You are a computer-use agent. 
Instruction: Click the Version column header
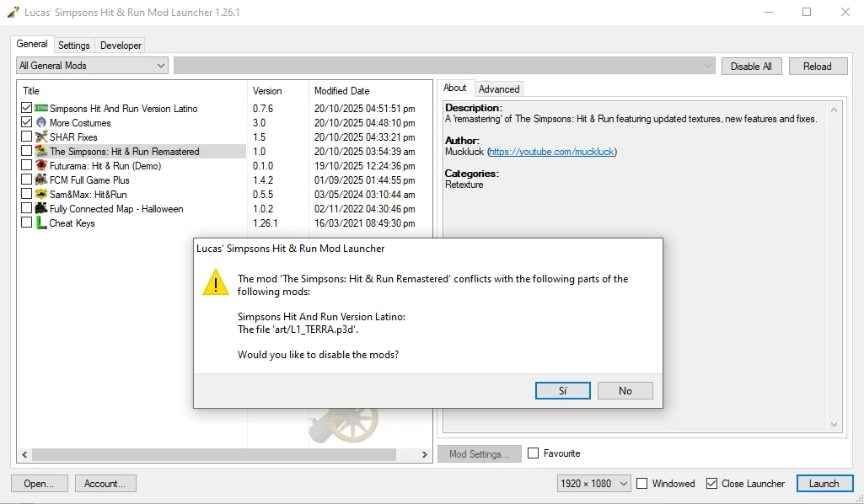point(267,91)
